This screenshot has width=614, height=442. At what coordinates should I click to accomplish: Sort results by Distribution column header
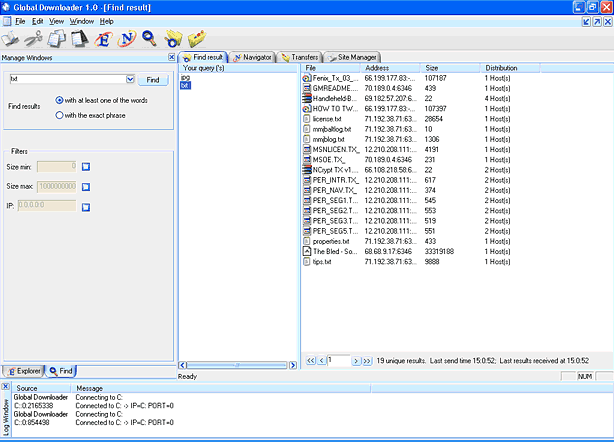pos(511,68)
